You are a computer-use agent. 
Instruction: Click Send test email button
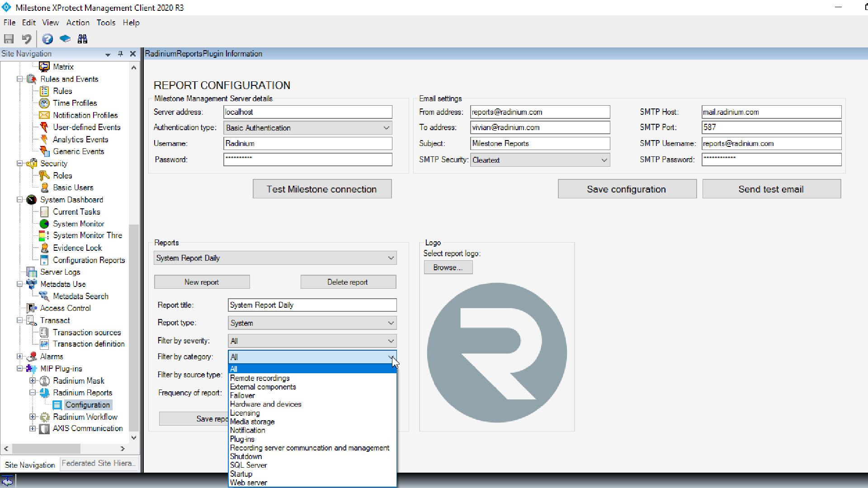[771, 189]
